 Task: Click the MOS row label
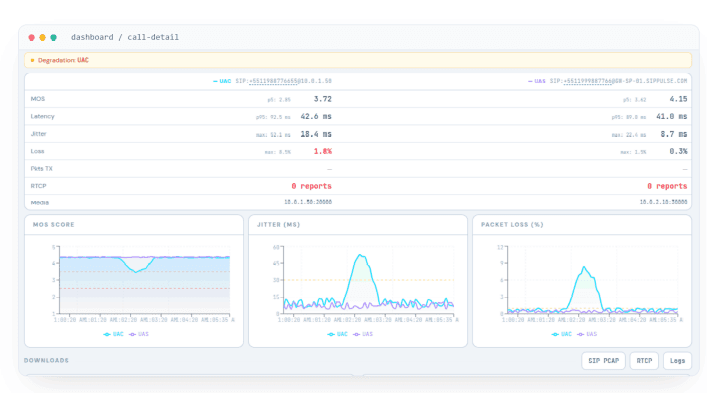[x=38, y=99]
